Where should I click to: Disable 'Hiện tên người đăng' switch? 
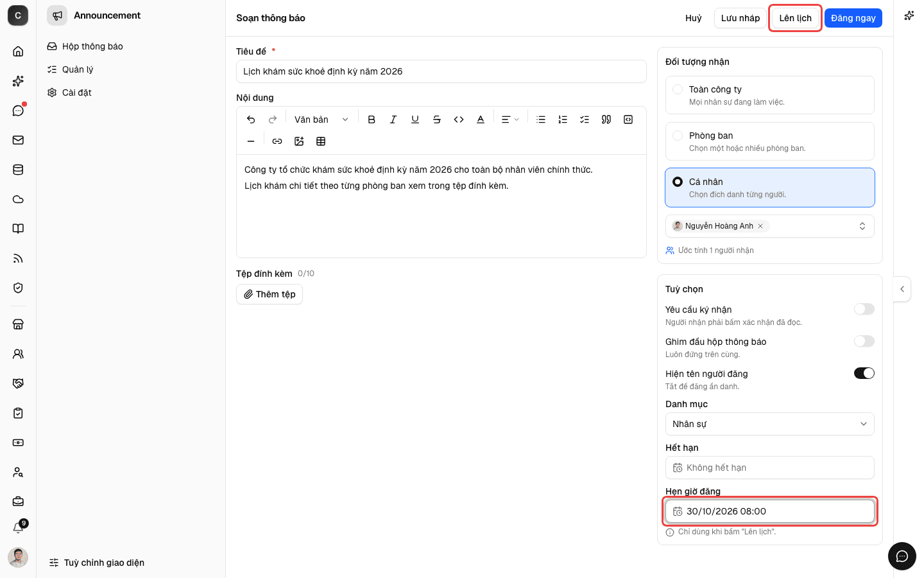click(x=864, y=374)
